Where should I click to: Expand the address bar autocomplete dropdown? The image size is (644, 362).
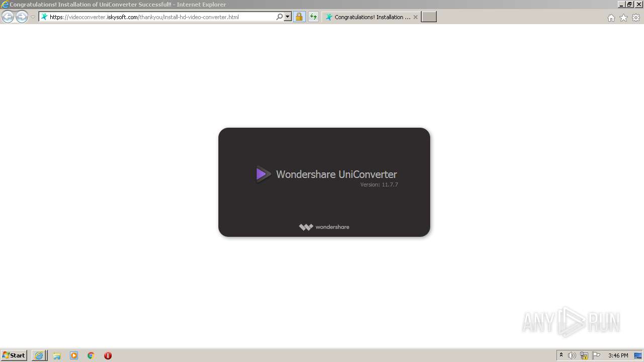[288, 17]
